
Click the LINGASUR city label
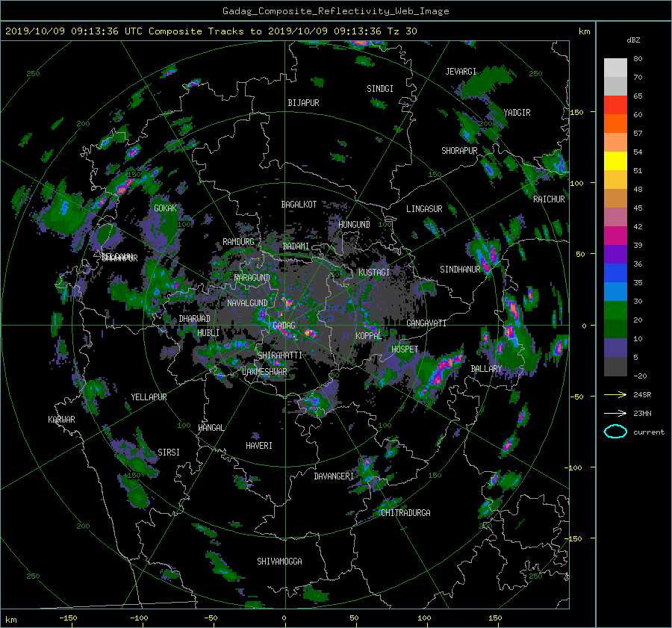pos(424,209)
